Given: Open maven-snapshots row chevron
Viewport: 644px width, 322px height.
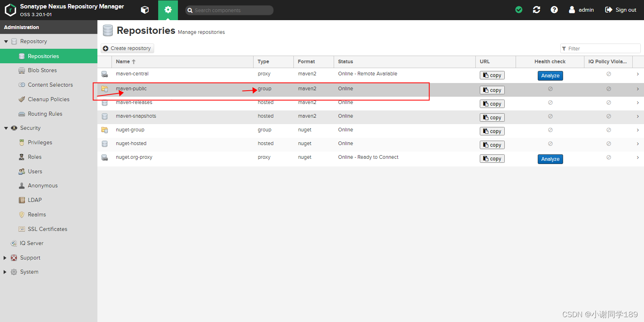Looking at the screenshot, I should coord(638,116).
